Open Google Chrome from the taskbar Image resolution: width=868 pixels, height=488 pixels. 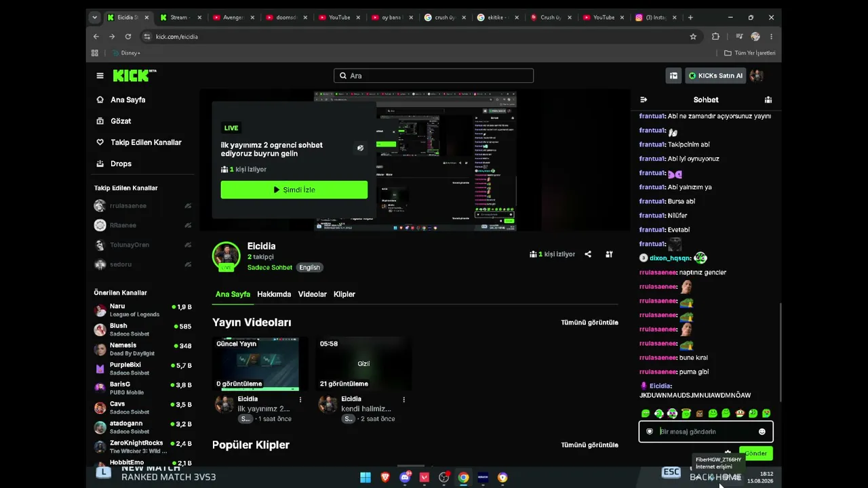(463, 477)
